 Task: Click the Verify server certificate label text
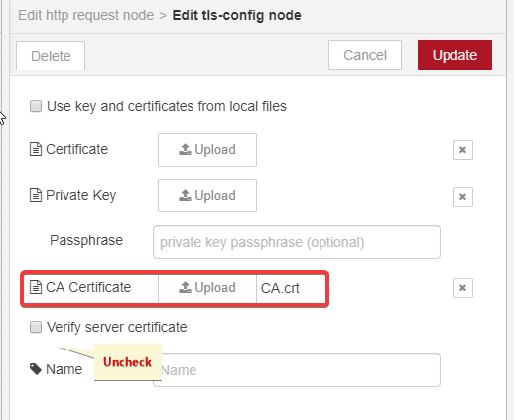click(x=117, y=327)
